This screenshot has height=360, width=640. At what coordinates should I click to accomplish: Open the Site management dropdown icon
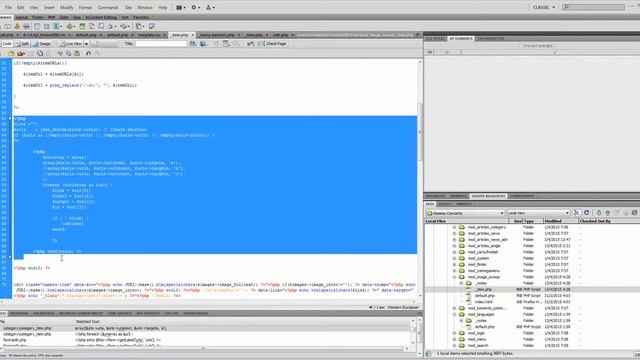coord(210,7)
